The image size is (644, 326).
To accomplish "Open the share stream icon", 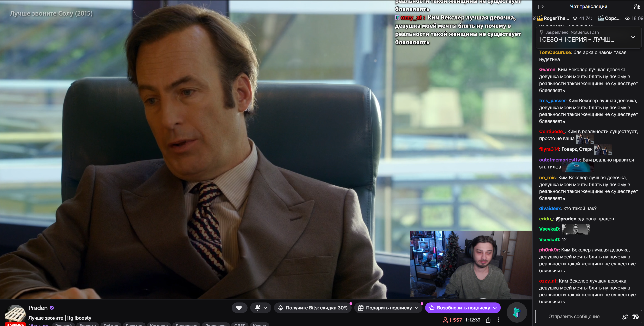I will tap(488, 320).
